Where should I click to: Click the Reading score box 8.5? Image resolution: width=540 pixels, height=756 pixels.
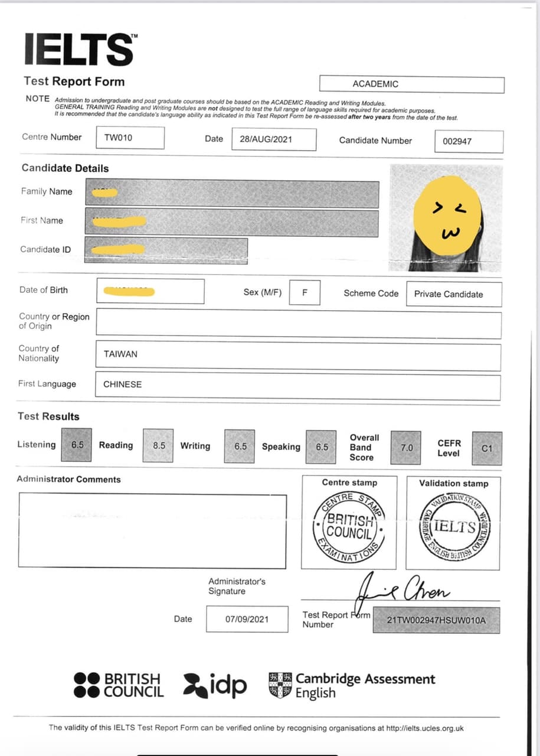coord(159,446)
